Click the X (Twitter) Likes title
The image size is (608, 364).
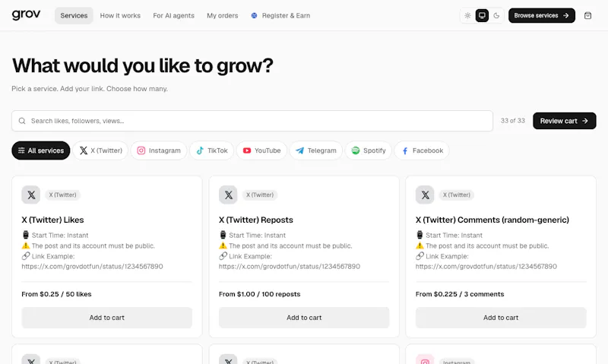tap(52, 220)
